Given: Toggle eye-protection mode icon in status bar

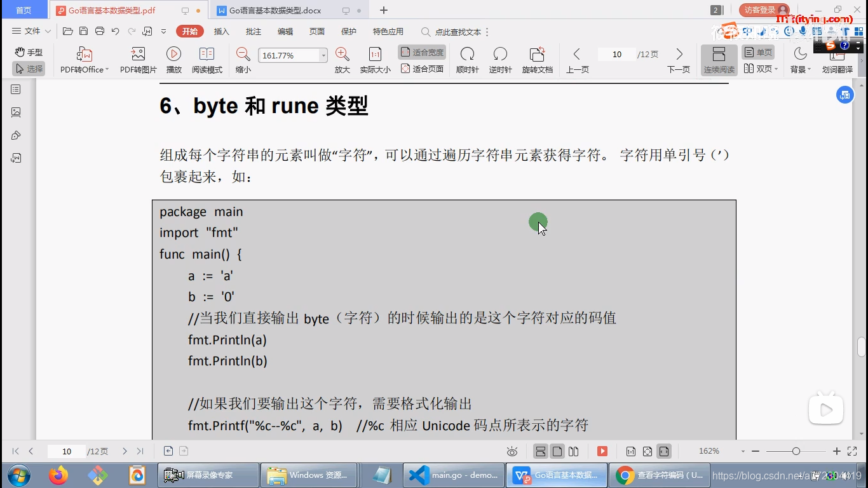Looking at the screenshot, I should coord(512,451).
